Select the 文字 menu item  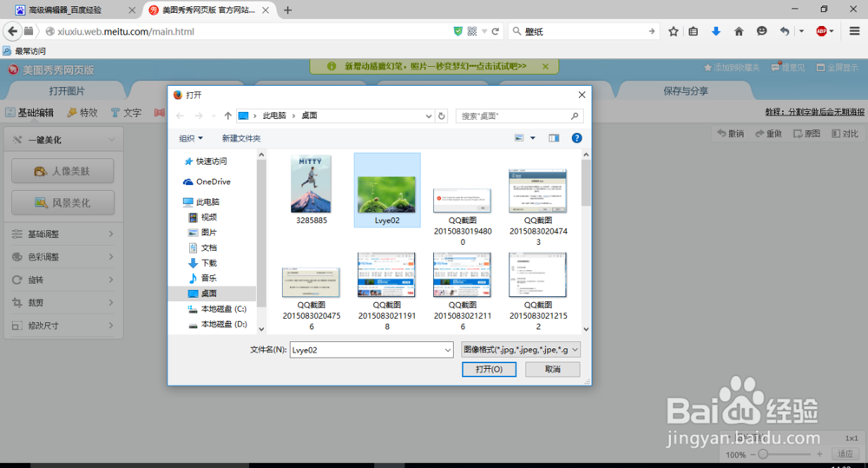point(126,112)
